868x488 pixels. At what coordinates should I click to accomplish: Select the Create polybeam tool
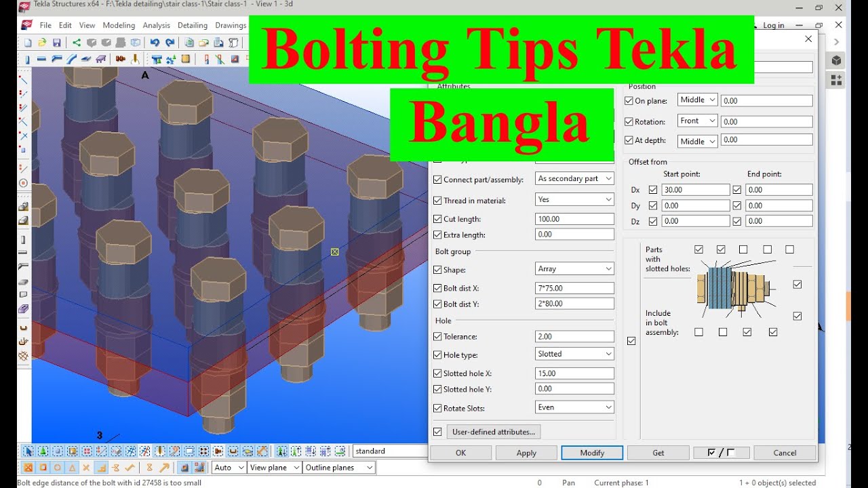(x=57, y=59)
